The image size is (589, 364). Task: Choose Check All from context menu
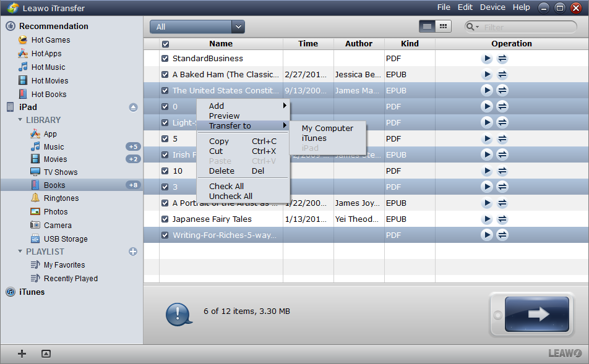[243, 186]
